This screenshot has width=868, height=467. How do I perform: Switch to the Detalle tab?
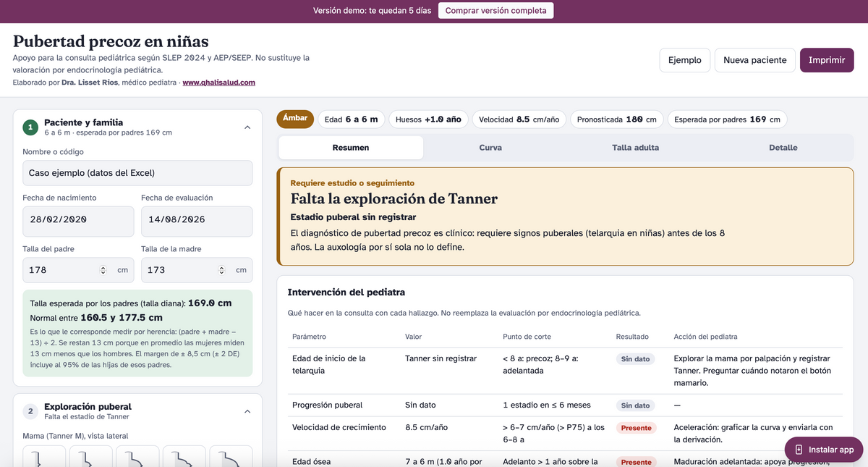783,148
